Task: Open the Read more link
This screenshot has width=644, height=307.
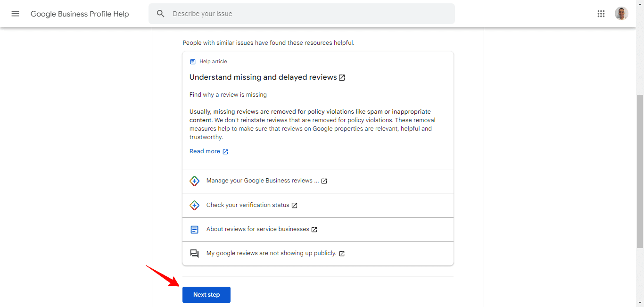Action: [x=205, y=151]
